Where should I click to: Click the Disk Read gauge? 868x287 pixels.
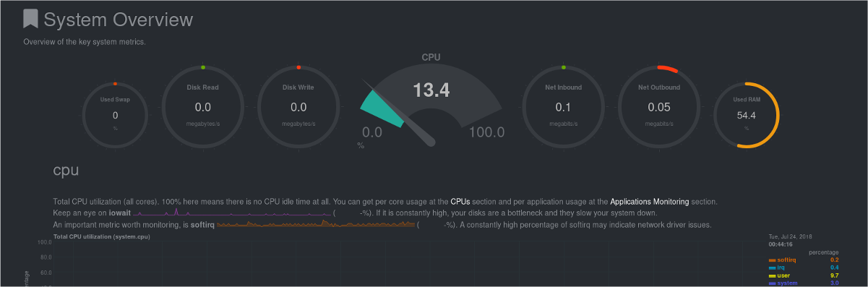(203, 106)
